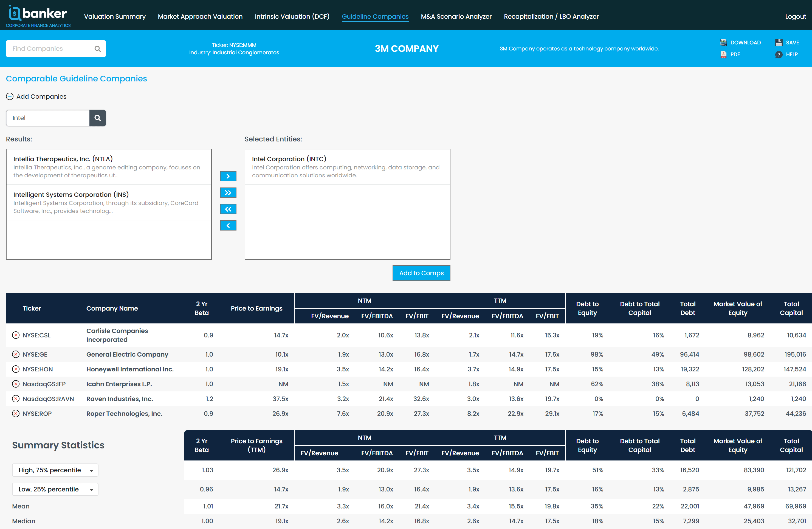Select the Guideline Companies tab

coord(375,16)
